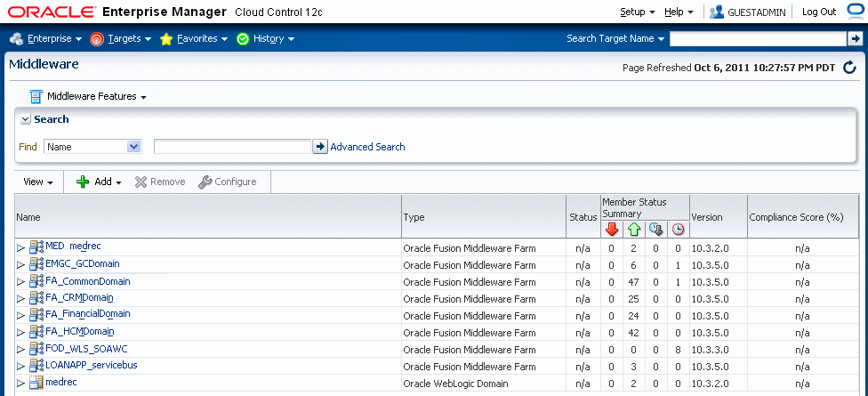Click the Middleware Features list icon
Image resolution: width=868 pixels, height=396 pixels.
36,96
